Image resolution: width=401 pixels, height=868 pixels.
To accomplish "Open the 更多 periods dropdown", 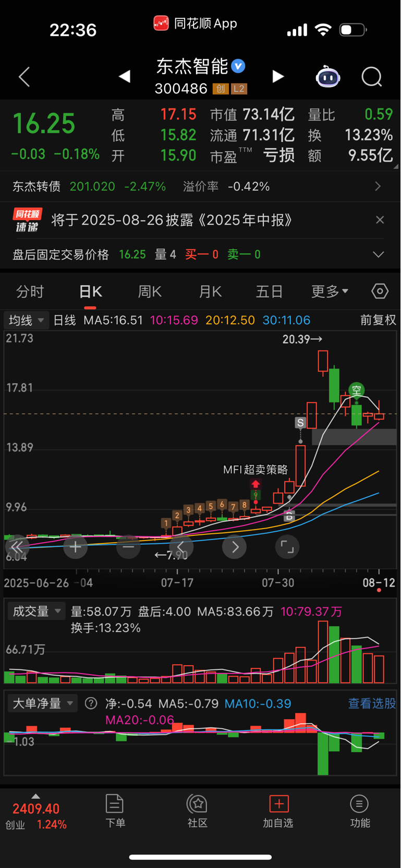I will (x=330, y=291).
